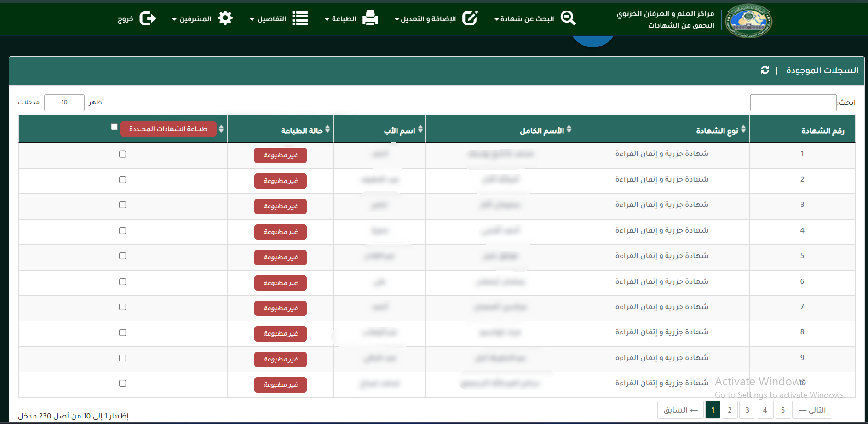Viewport: 868px width, 424px height.
Task: Click the details list icon
Action: (x=300, y=18)
